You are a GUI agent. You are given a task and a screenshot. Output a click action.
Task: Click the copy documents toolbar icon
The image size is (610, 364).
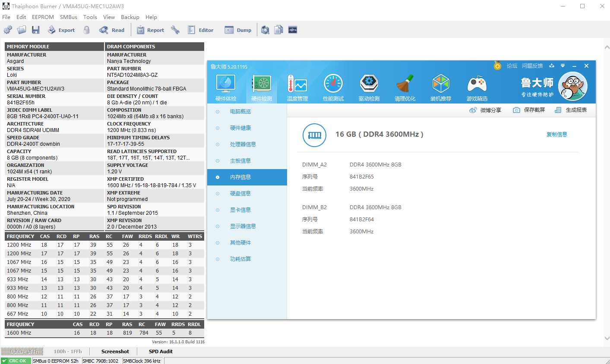coord(279,30)
